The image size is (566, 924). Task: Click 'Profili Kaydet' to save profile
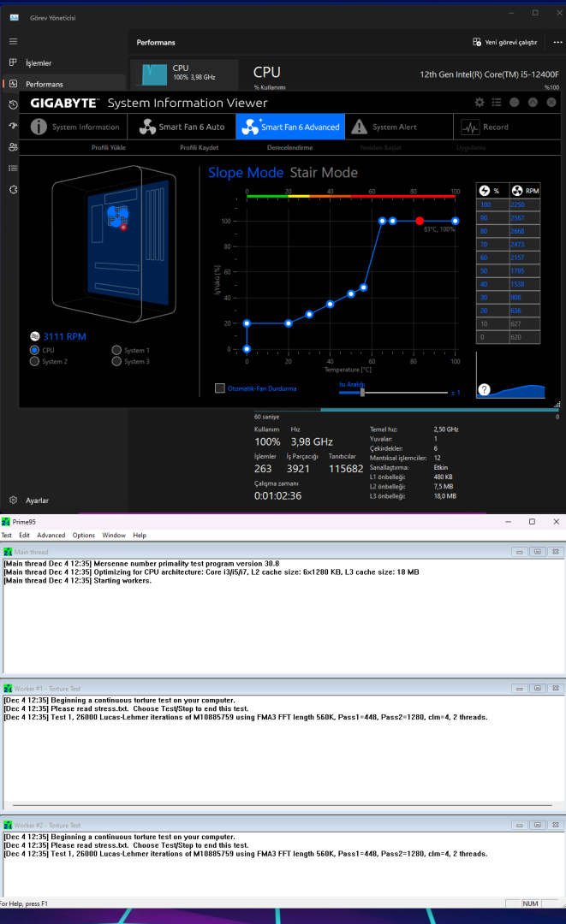200,148
